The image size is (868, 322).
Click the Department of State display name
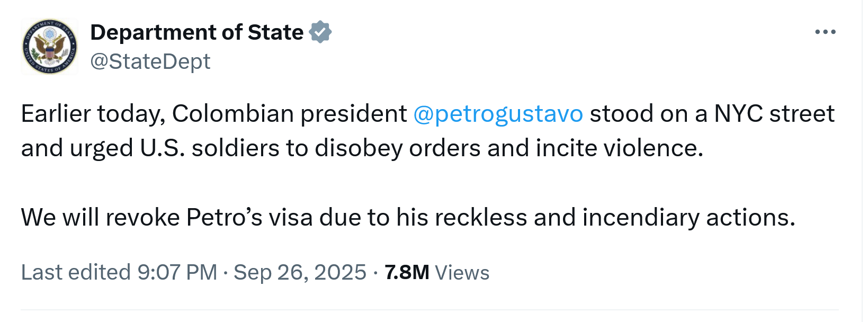click(x=196, y=32)
